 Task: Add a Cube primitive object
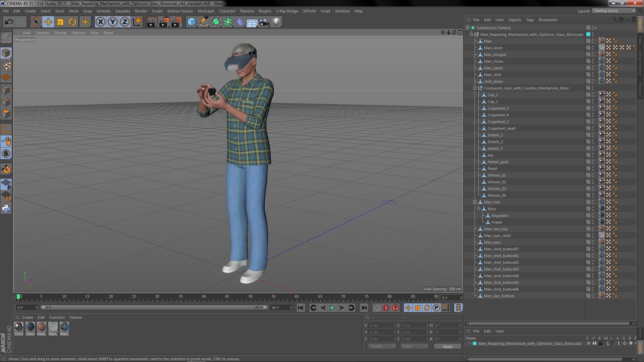click(192, 22)
